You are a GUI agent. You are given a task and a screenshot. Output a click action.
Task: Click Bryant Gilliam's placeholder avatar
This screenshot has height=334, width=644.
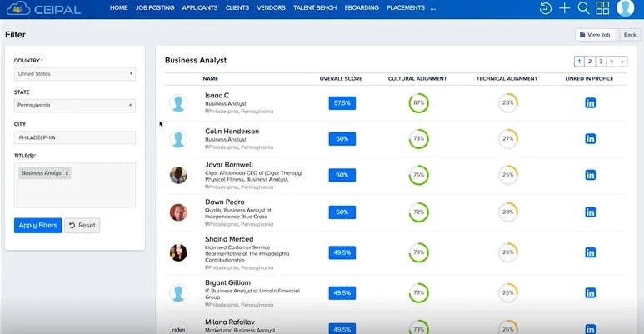coord(178,293)
